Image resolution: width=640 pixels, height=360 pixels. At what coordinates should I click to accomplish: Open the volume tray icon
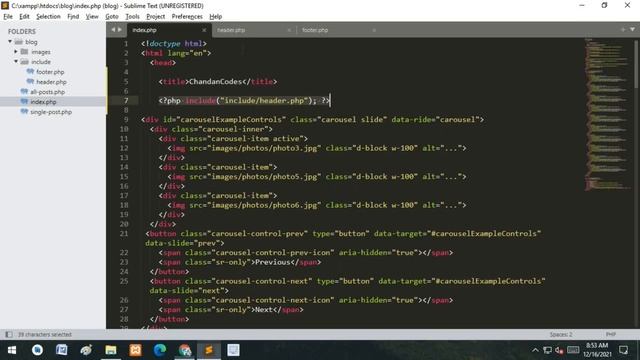(x=559, y=350)
